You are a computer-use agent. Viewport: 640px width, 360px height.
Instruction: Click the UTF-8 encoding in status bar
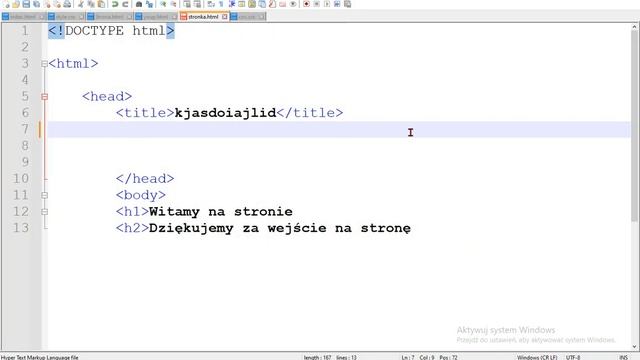coord(573,357)
